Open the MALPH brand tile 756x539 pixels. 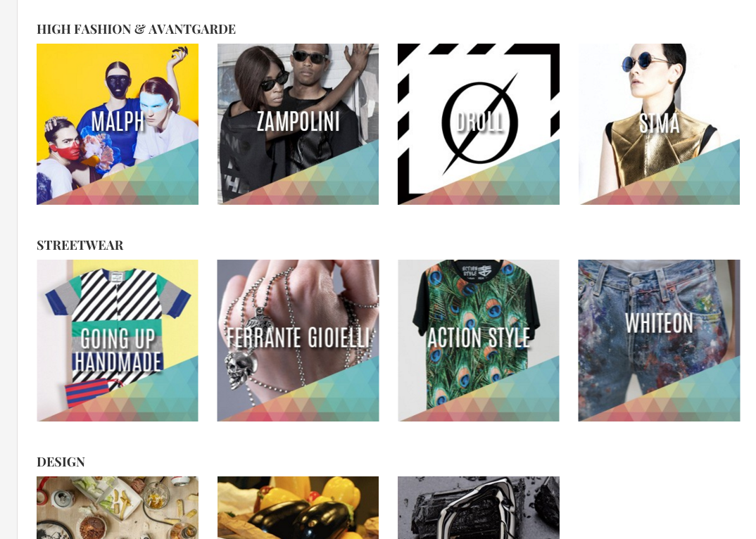point(117,124)
